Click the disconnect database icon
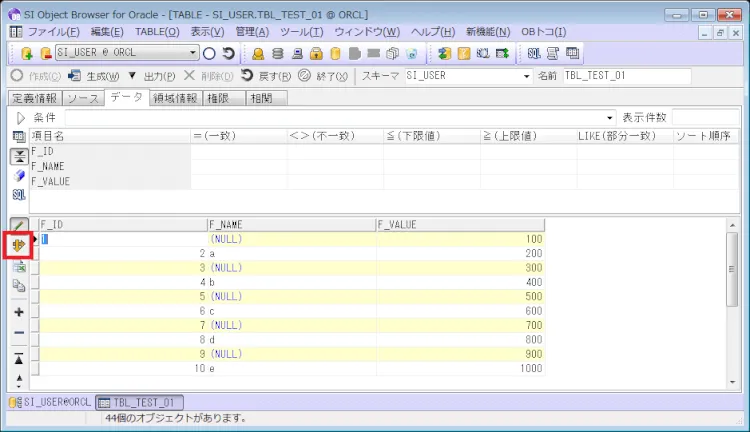The height and width of the screenshot is (432, 750). pos(46,53)
